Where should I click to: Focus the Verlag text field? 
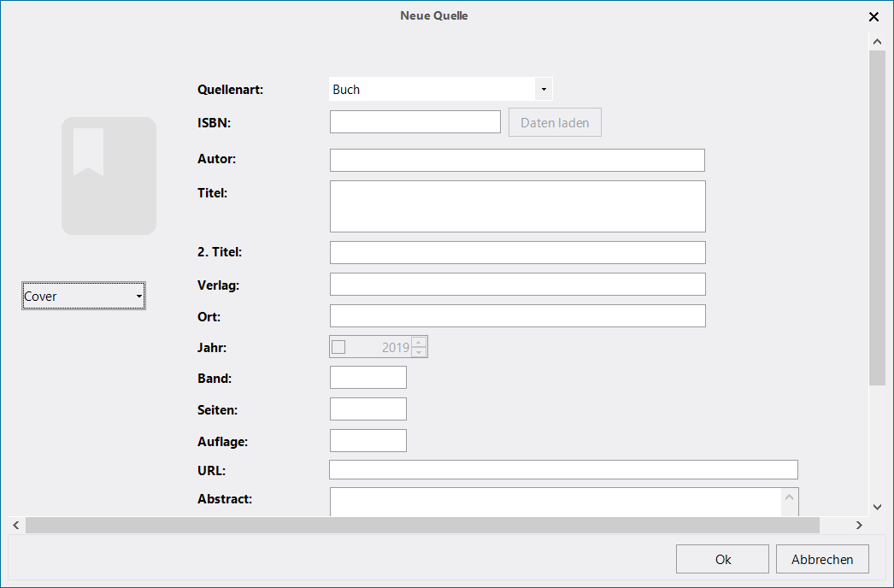tap(518, 284)
